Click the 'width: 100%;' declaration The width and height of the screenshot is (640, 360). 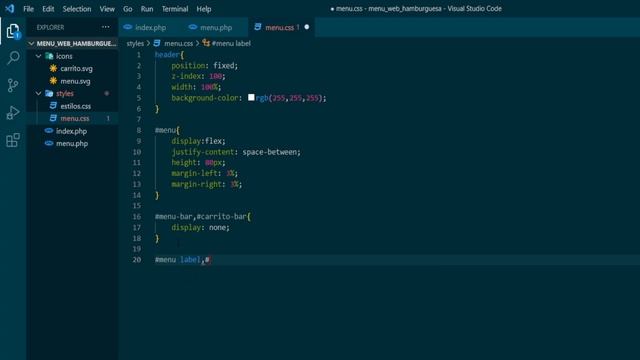pyautogui.click(x=196, y=87)
